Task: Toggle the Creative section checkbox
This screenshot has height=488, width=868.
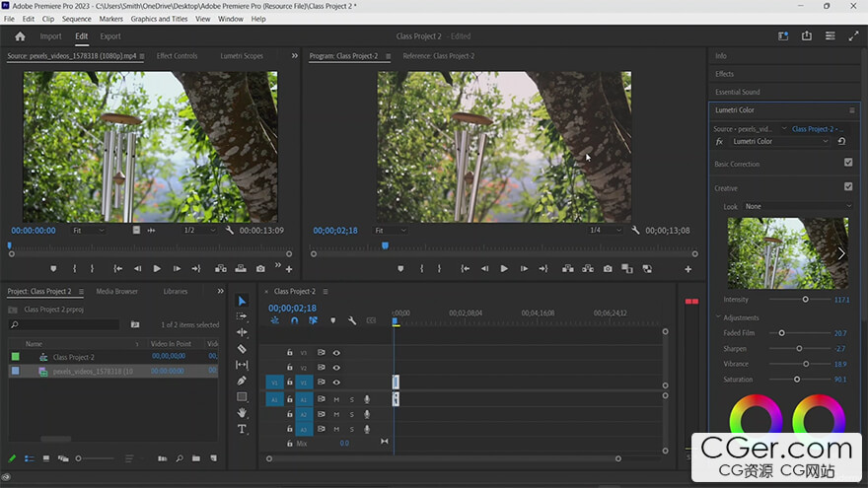Action: point(848,186)
